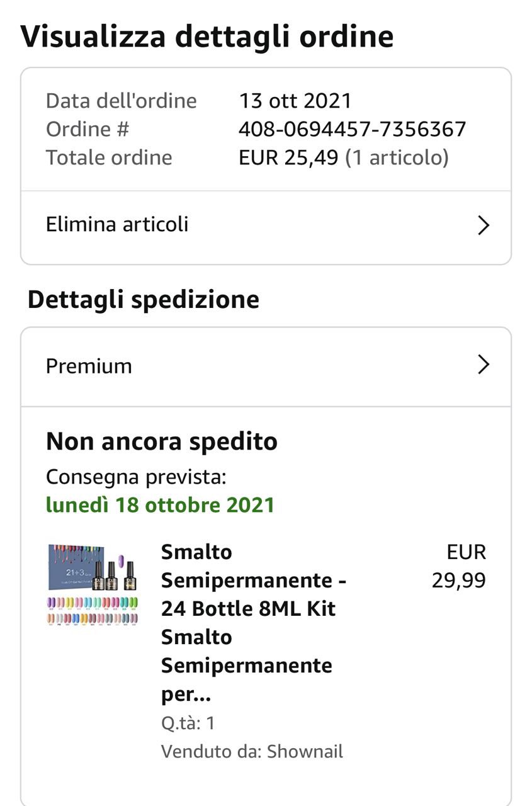Tap the Elimina articoli row label
Image resolution: width=532 pixels, height=806 pixels.
pos(117,225)
